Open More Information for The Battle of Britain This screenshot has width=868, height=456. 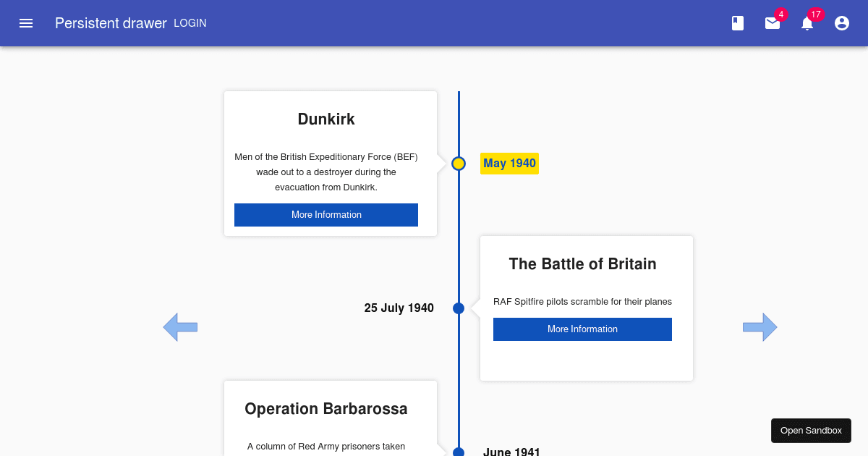click(x=582, y=329)
